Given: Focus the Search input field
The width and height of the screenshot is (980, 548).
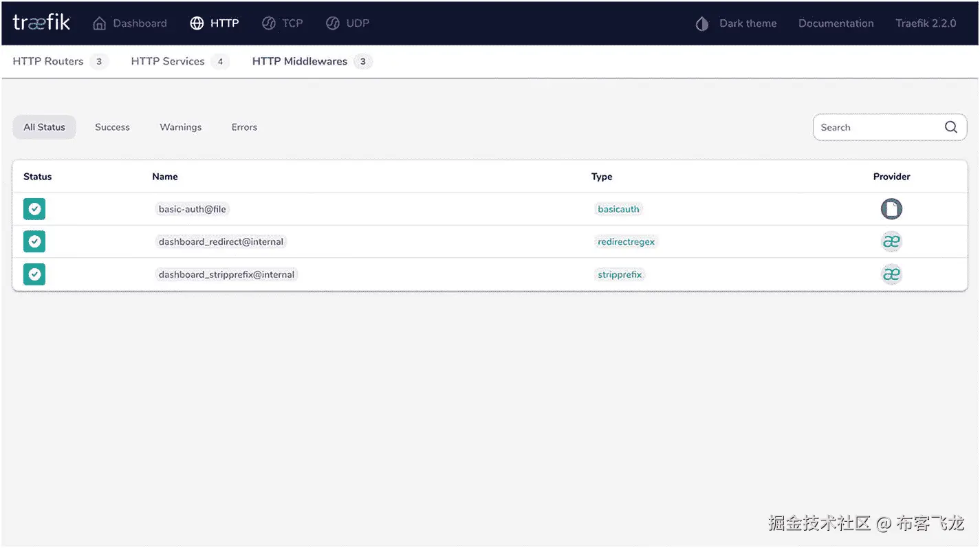Looking at the screenshot, I should (890, 127).
